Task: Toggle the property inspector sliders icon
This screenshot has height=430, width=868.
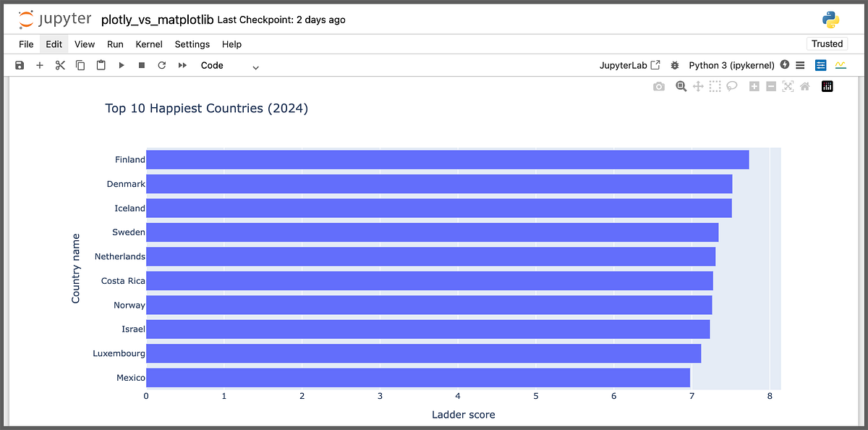Action: pos(820,65)
